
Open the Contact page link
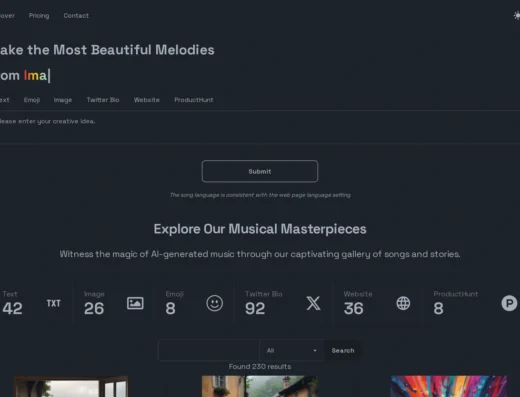76,16
